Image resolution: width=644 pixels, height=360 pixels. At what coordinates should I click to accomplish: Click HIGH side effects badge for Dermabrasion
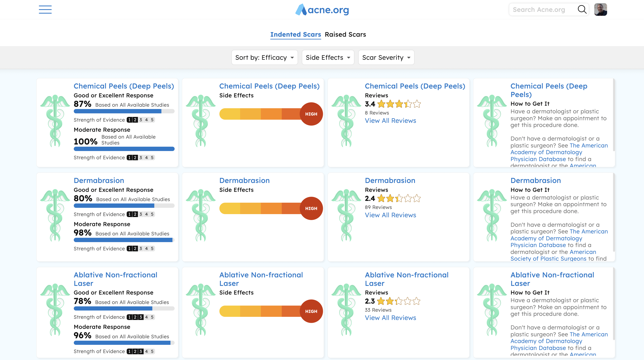(311, 208)
